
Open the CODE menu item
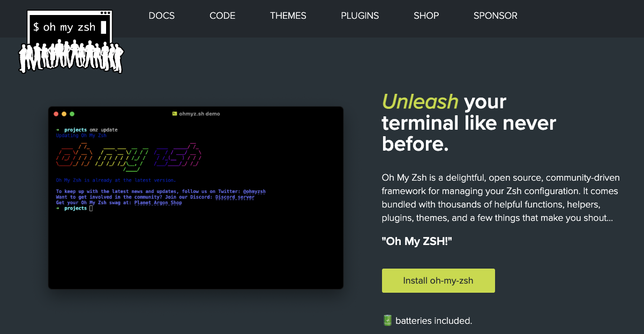point(222,16)
